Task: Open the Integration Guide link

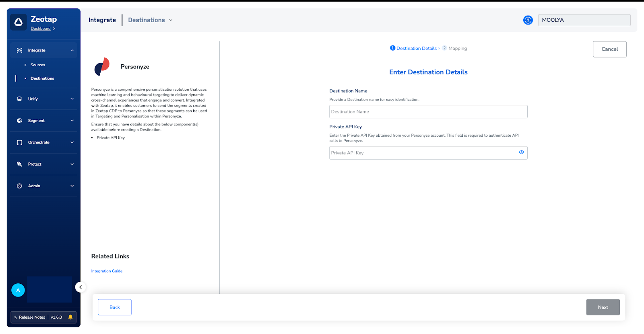Action: click(107, 271)
